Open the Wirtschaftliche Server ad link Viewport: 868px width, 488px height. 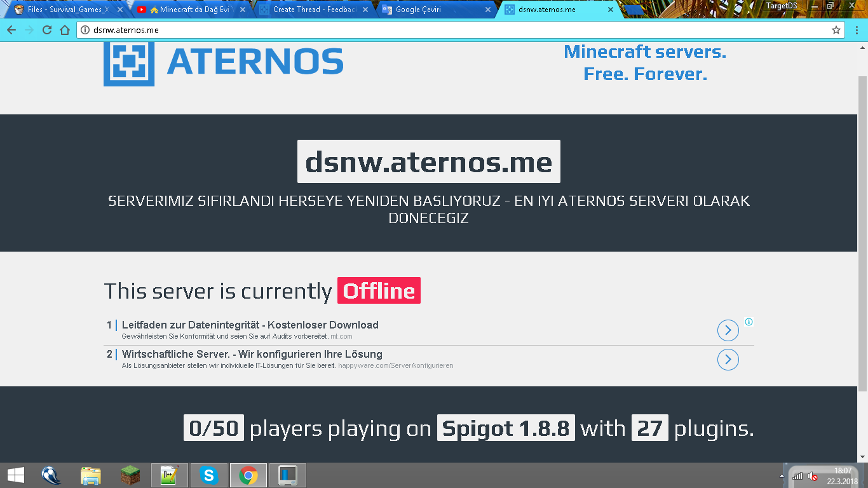(252, 354)
